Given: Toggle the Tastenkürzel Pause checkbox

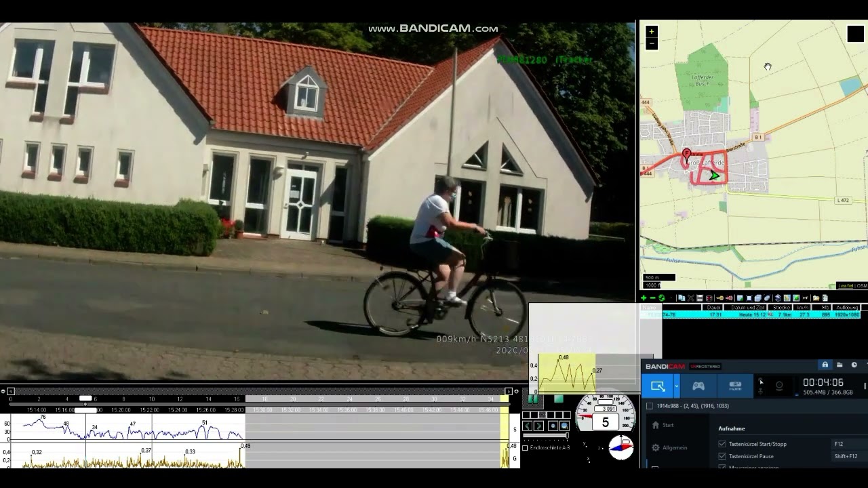Looking at the screenshot, I should pos(722,456).
